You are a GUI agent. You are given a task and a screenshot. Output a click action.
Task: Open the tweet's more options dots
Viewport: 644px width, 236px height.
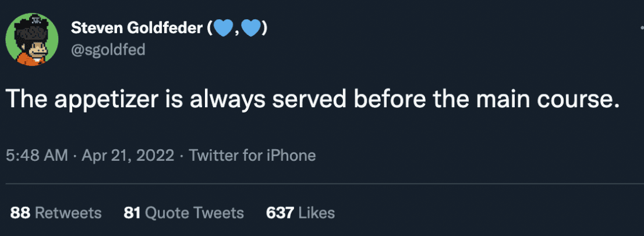tap(641, 28)
